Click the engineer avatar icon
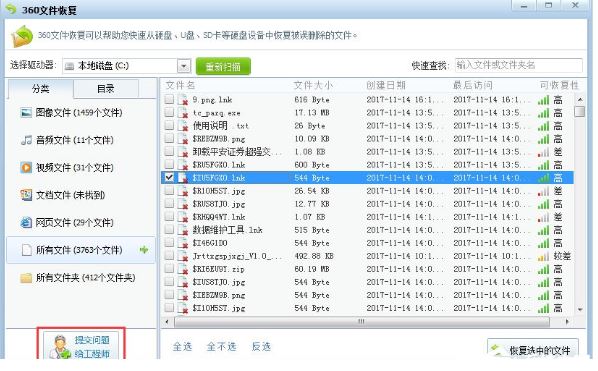 tap(61, 347)
